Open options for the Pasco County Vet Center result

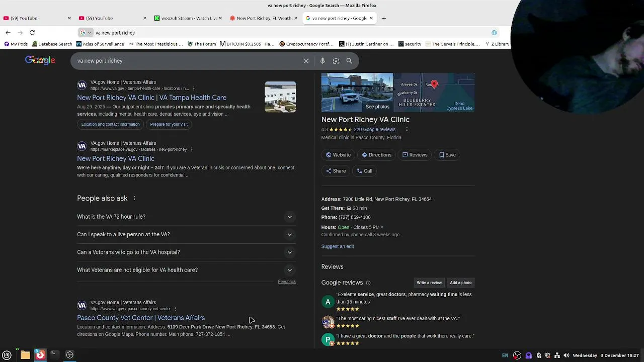pos(176,309)
